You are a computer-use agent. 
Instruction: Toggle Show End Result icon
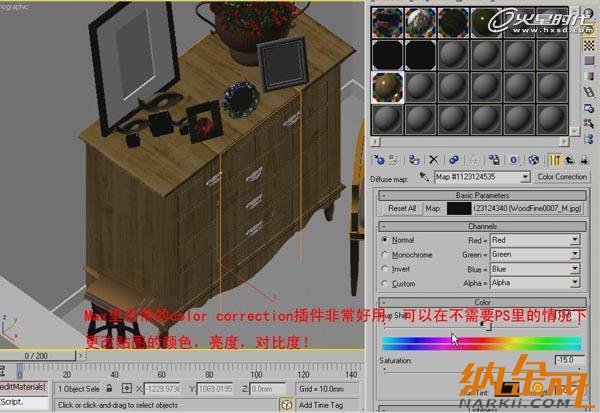click(554, 160)
